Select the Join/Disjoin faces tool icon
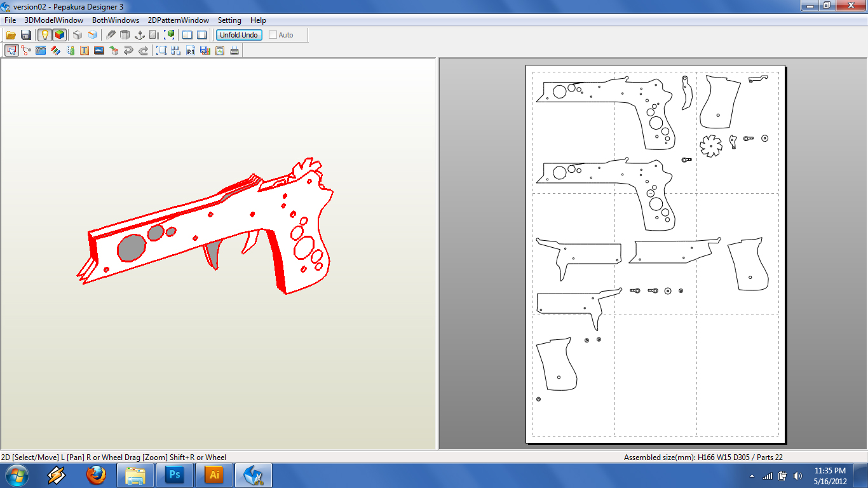The width and height of the screenshot is (868, 488). (x=26, y=50)
